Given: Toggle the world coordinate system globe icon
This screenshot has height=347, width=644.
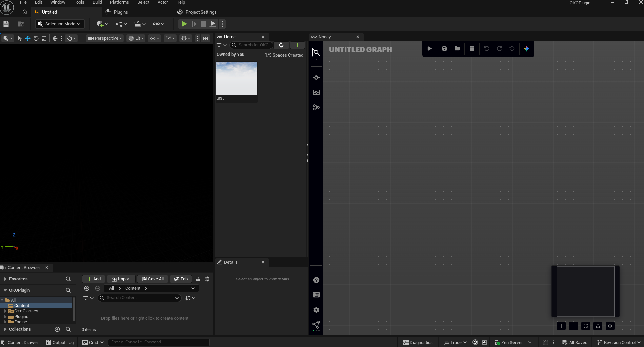Looking at the screenshot, I should point(55,38).
